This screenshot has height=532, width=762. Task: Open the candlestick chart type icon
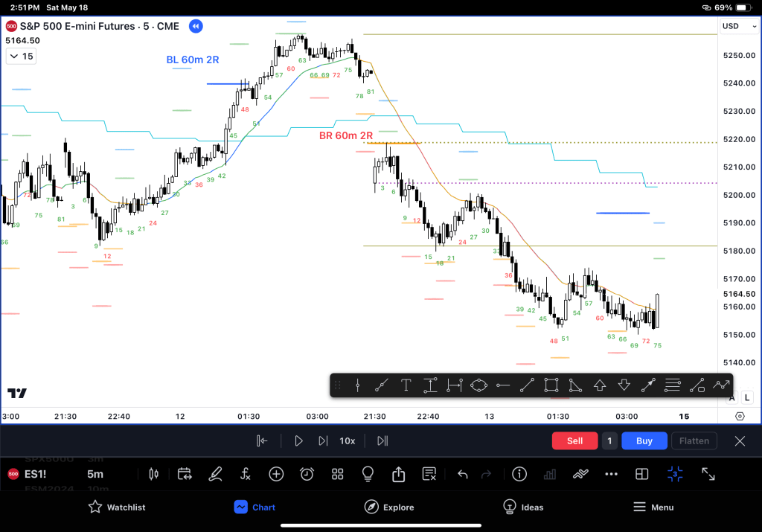coord(155,474)
